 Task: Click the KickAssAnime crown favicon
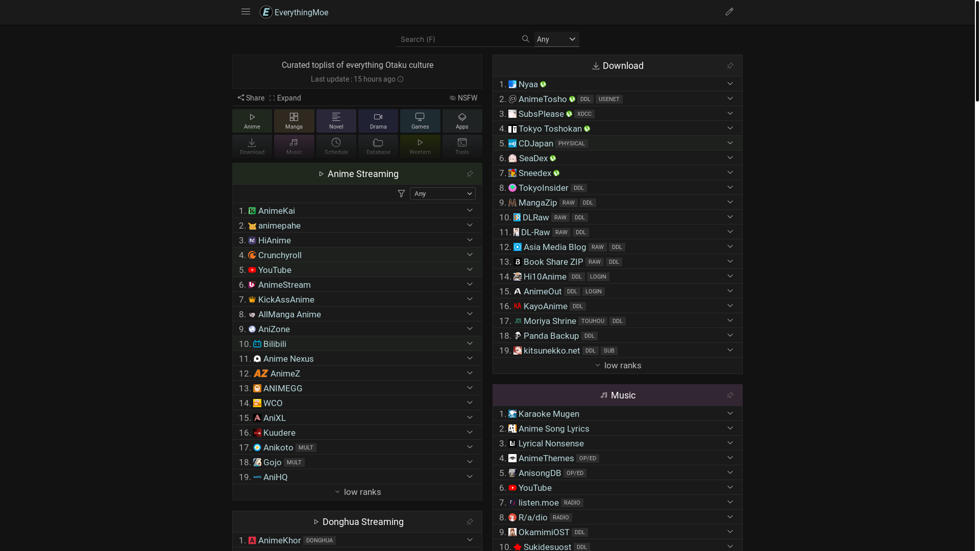coord(252,299)
